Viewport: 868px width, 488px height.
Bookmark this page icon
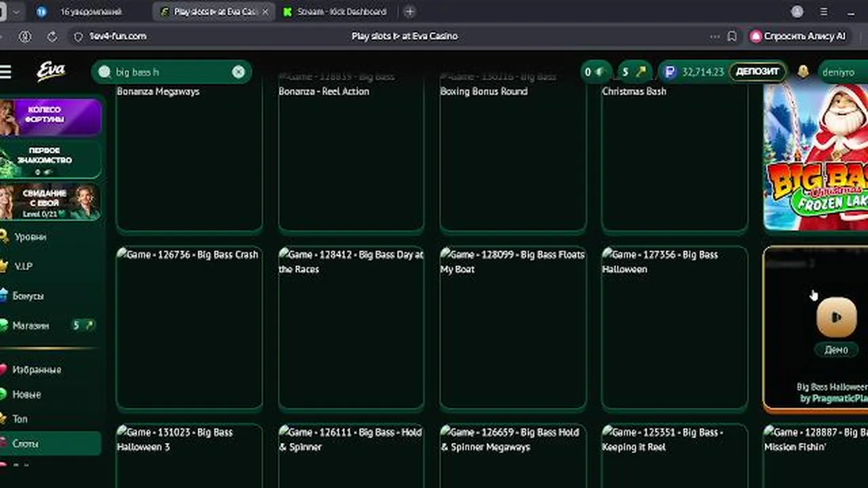[732, 36]
